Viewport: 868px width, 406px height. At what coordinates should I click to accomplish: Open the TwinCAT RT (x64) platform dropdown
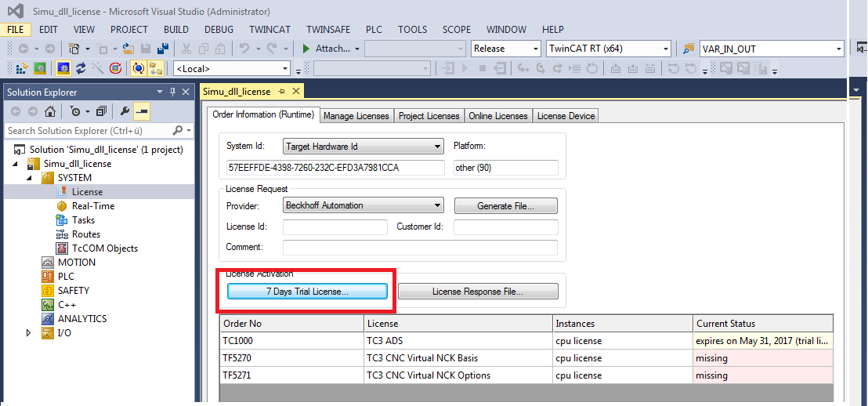pyautogui.click(x=666, y=49)
